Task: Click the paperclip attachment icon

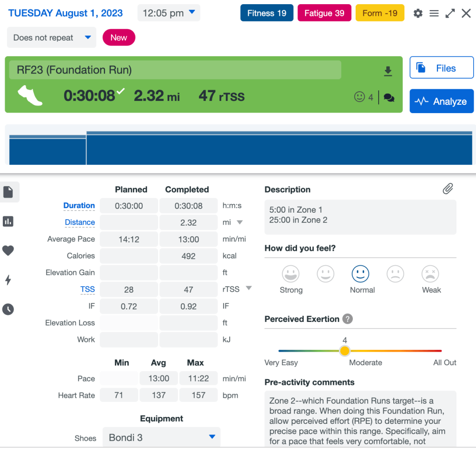Action: coord(447,189)
